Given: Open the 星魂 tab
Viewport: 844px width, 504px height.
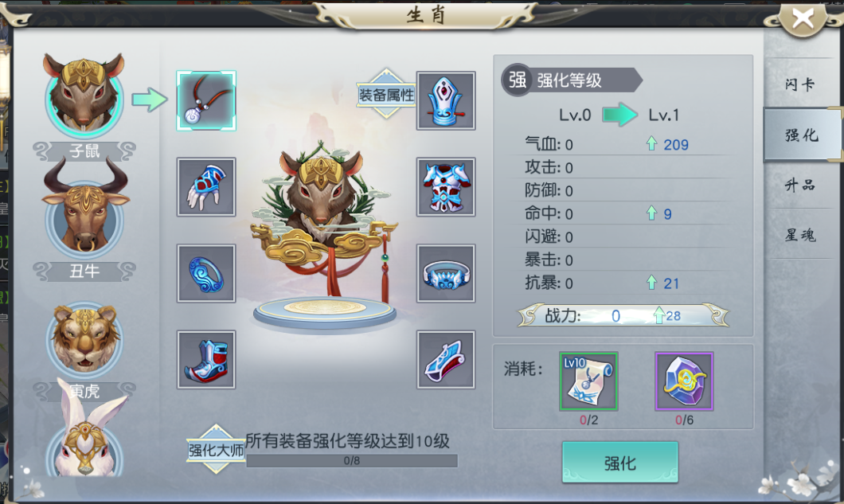Looking at the screenshot, I should coord(800,235).
